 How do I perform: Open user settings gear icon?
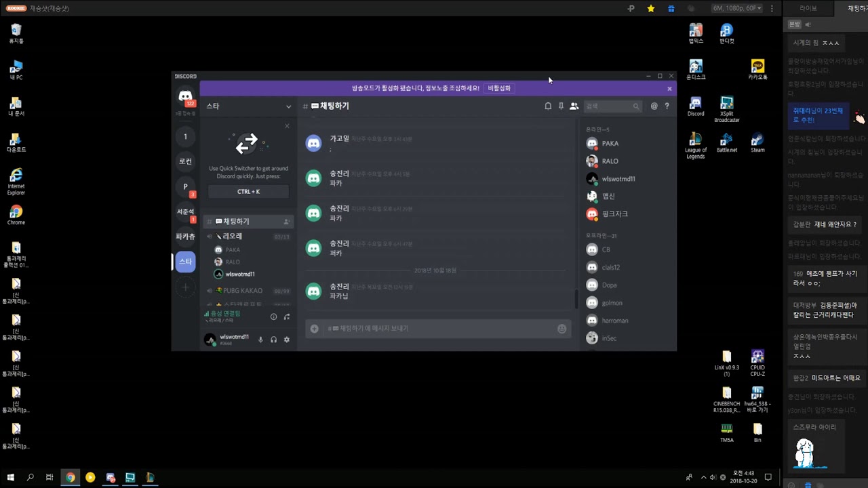286,340
